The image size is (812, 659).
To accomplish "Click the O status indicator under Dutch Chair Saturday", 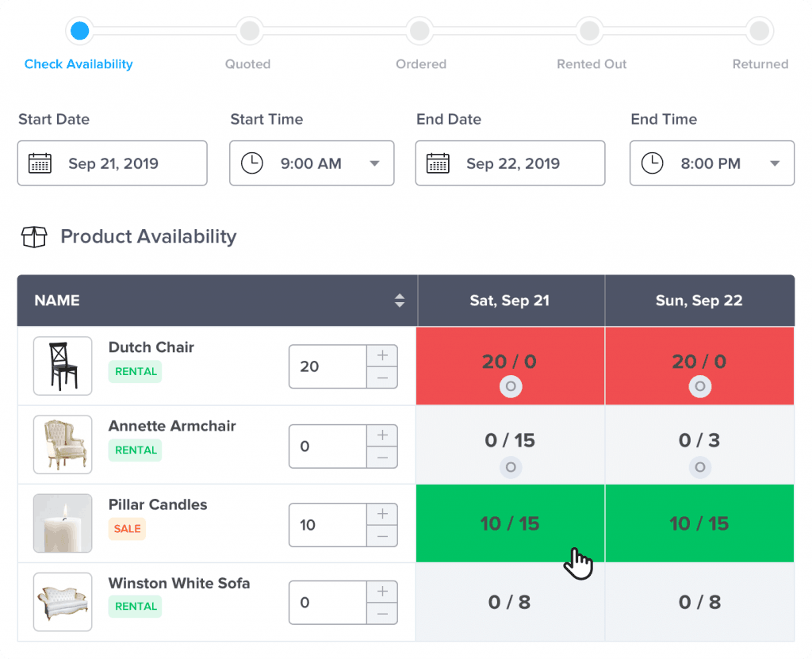I will [x=511, y=387].
